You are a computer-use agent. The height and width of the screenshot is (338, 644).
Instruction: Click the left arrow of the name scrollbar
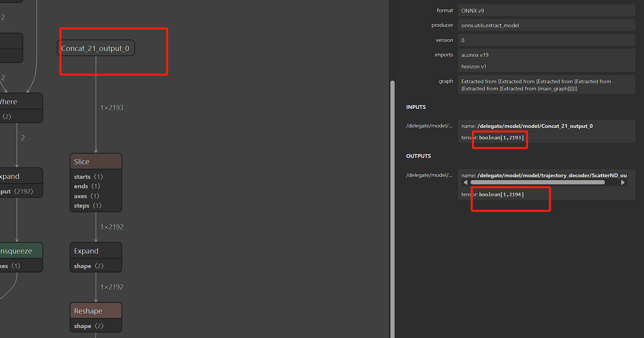click(465, 182)
